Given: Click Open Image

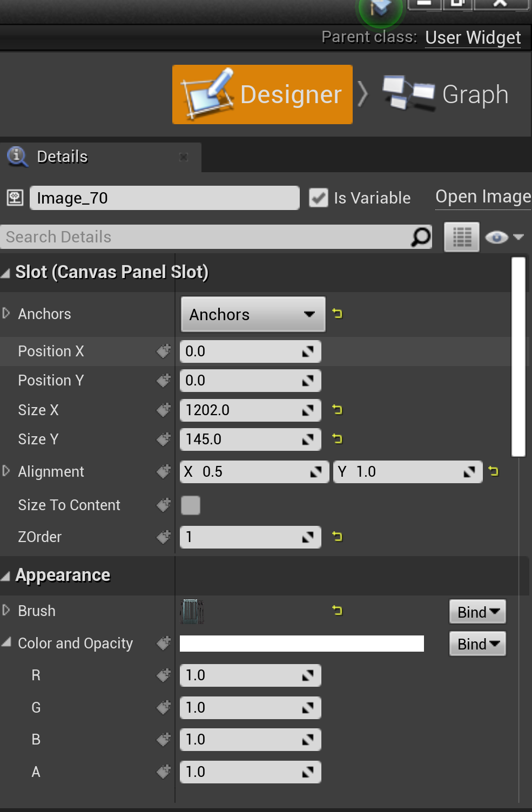Looking at the screenshot, I should coord(482,197).
